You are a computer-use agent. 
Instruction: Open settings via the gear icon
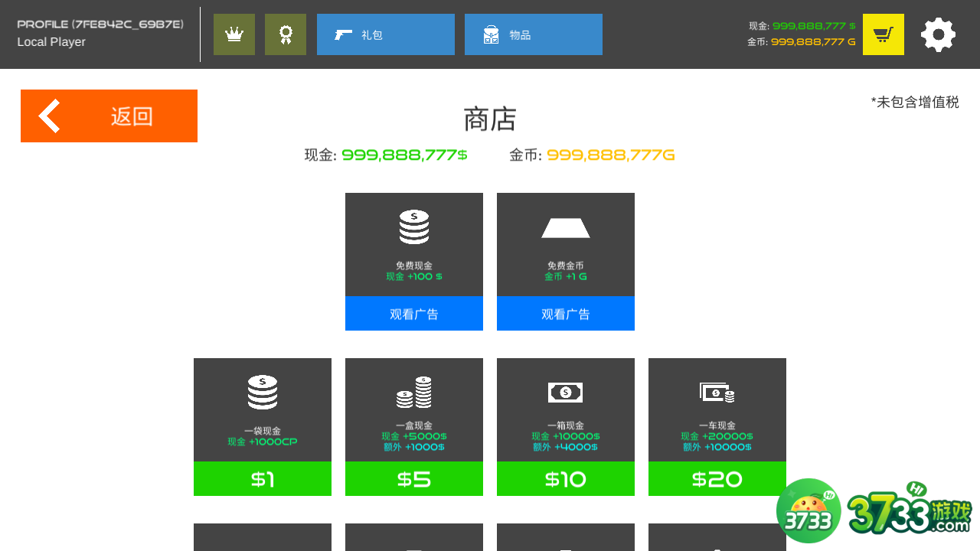pos(938,34)
